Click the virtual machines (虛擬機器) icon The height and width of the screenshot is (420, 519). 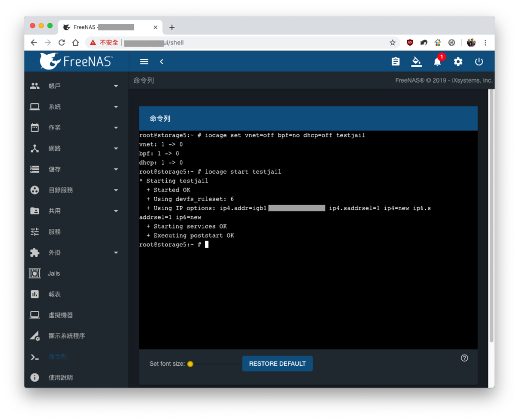35,315
